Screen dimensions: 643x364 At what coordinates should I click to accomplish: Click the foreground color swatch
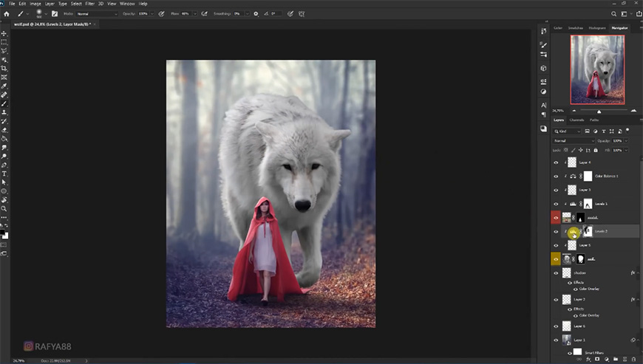tap(2, 233)
